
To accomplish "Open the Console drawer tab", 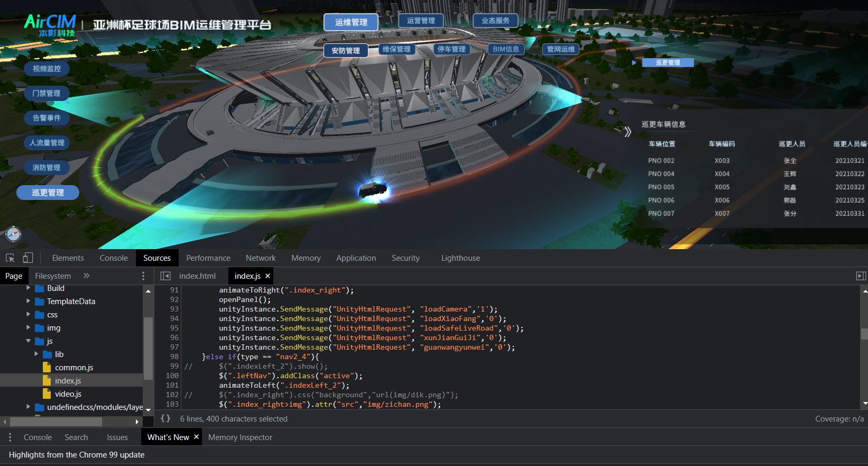I will 38,437.
